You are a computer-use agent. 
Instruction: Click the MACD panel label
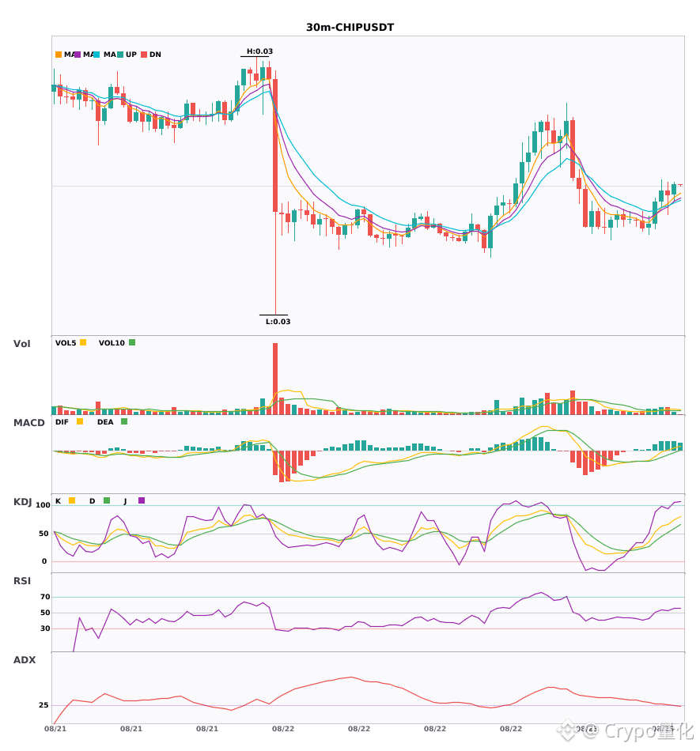[28, 422]
